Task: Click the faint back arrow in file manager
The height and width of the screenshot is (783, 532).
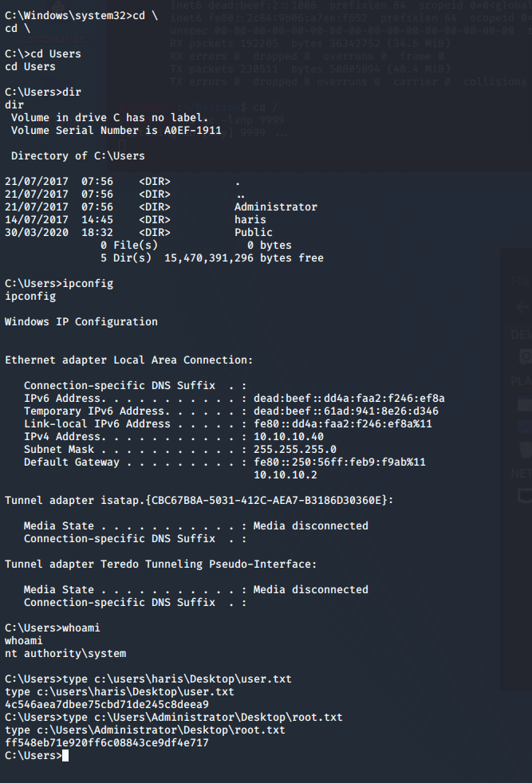Action: click(x=523, y=306)
